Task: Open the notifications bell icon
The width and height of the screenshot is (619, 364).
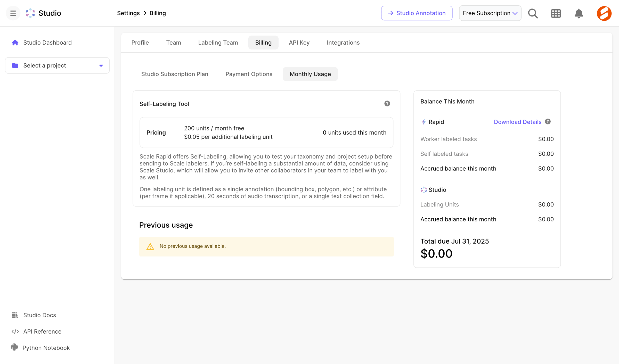Action: (x=579, y=13)
